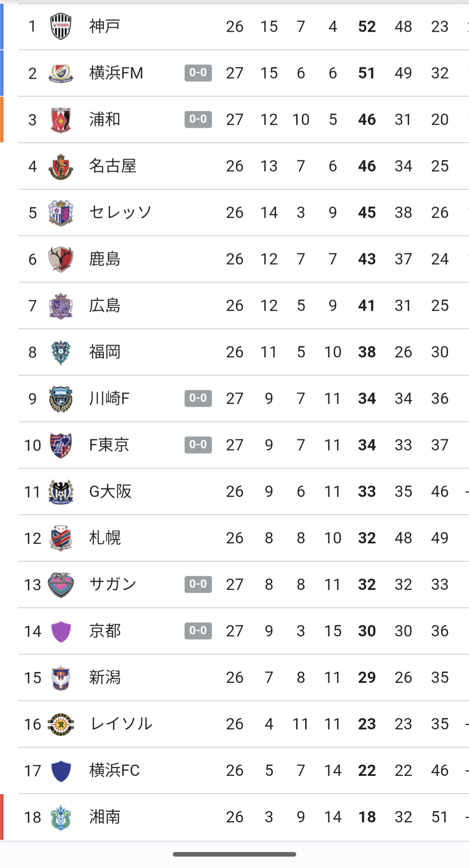The image size is (469, 868).
Task: Tap the Gamba Osaka club crest
Action: point(61,492)
